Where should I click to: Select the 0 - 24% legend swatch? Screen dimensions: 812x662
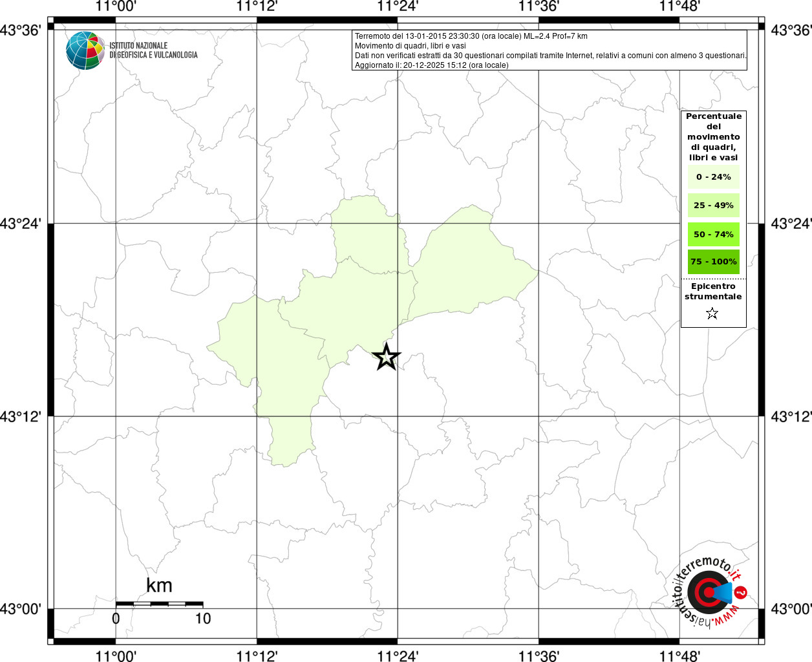(x=714, y=176)
